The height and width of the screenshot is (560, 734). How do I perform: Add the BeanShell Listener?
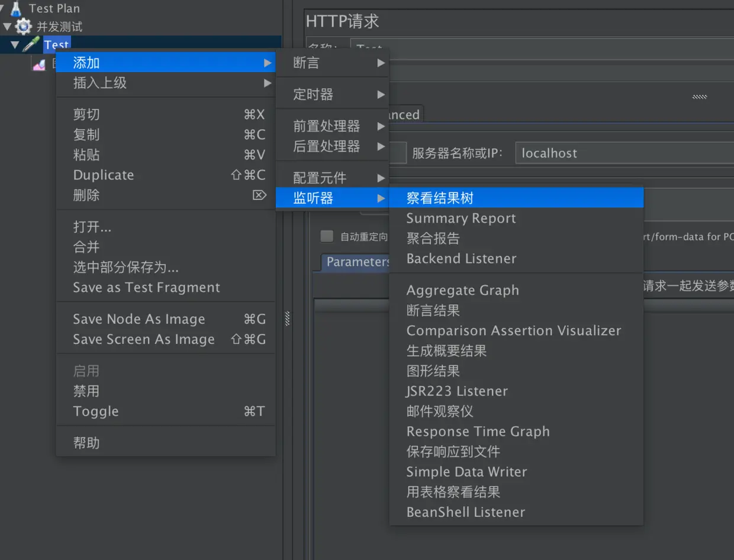[x=516, y=511]
